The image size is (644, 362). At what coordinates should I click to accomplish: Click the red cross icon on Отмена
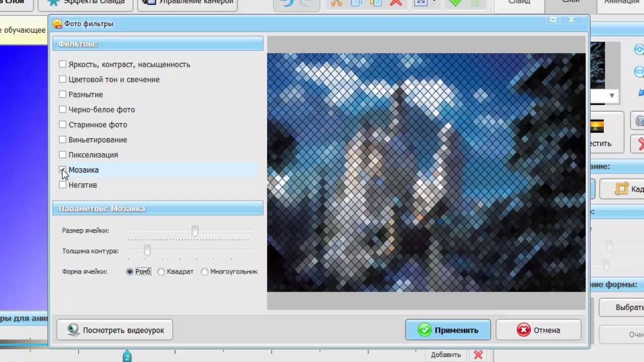tap(524, 330)
